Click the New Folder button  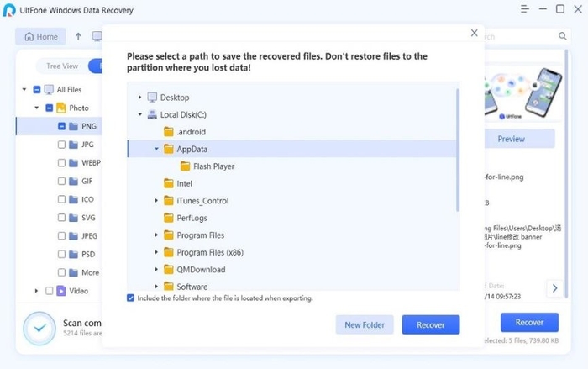[364, 324]
